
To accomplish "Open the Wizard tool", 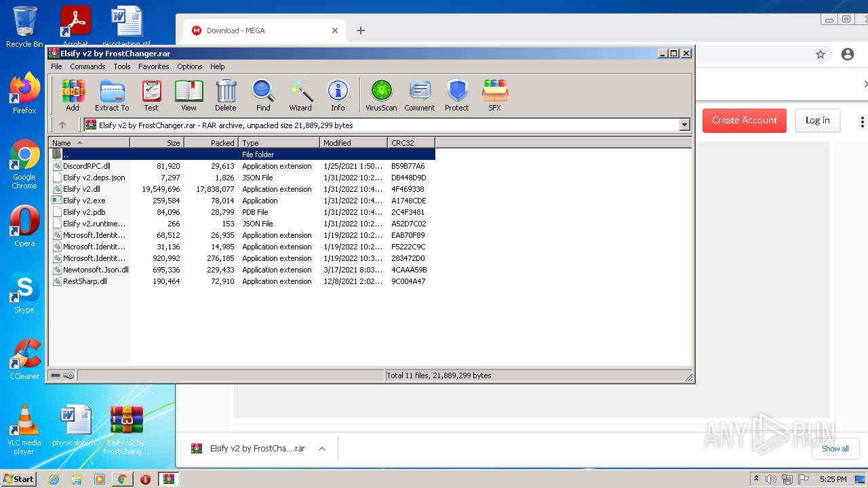I will pos(300,96).
